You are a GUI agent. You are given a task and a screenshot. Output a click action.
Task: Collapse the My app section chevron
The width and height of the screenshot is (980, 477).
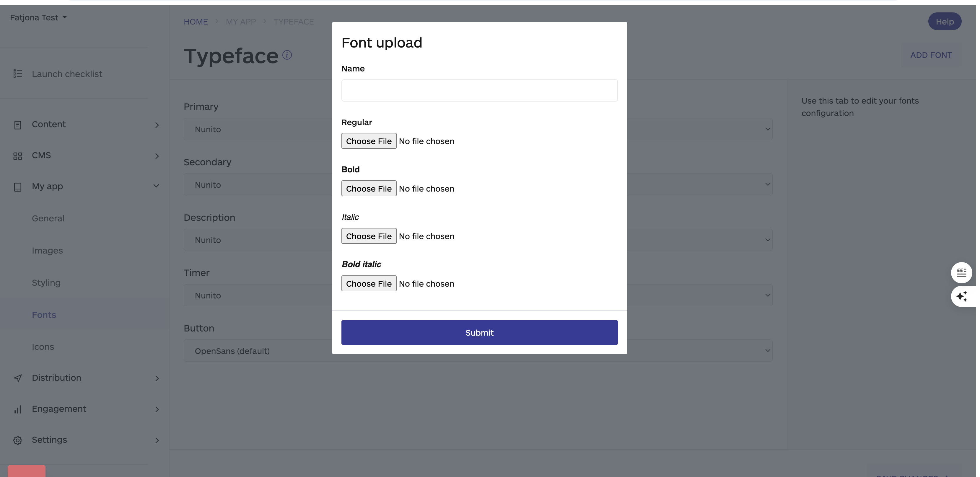click(x=156, y=186)
